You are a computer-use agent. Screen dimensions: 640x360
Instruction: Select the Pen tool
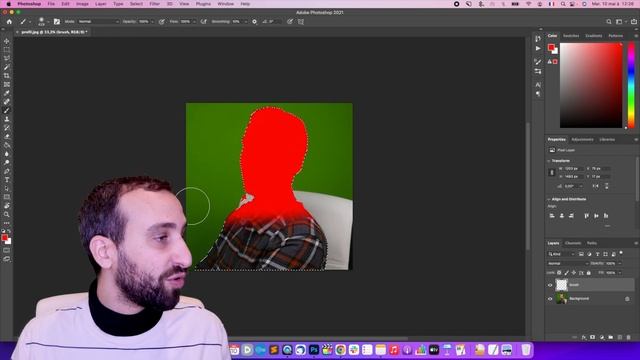pyautogui.click(x=7, y=171)
